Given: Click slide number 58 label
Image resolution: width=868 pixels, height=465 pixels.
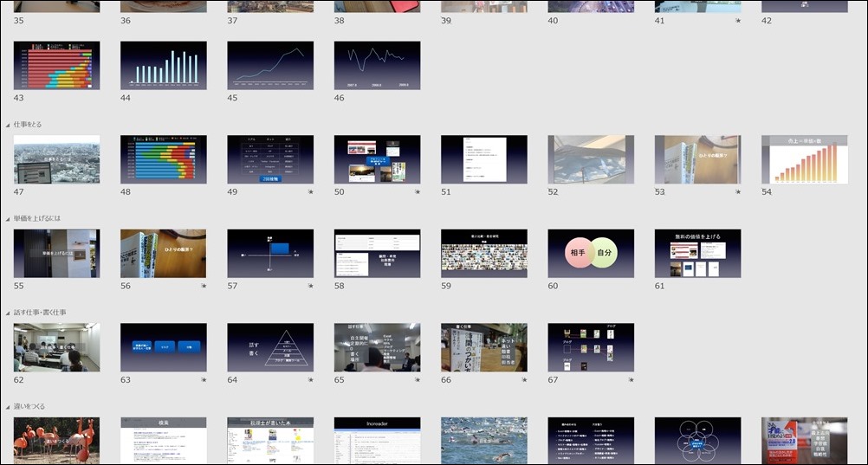Looking at the screenshot, I should click(340, 287).
